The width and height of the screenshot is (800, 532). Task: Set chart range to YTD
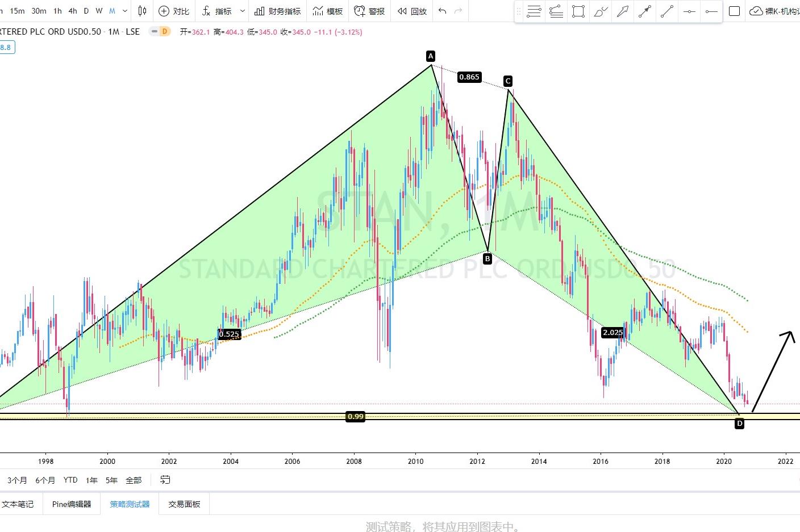(70, 480)
